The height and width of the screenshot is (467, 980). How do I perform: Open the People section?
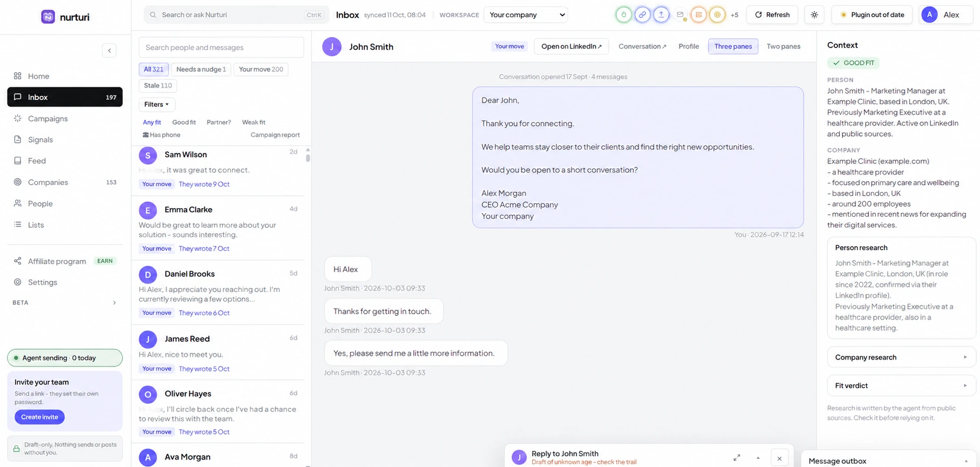tap(65, 203)
